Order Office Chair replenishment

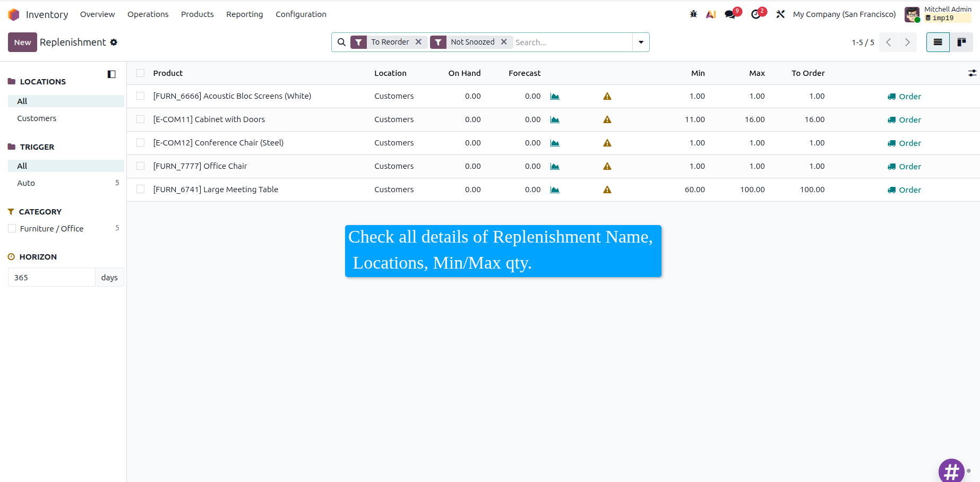pyautogui.click(x=904, y=166)
